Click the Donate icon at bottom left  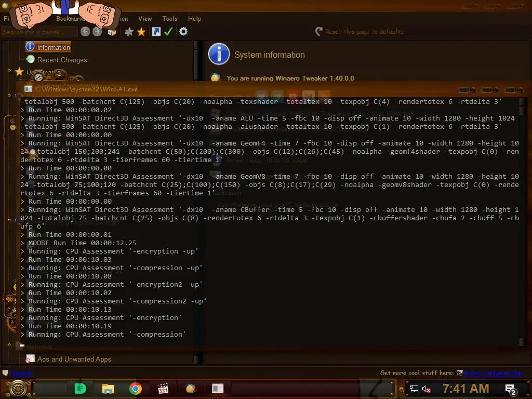[x=5, y=373]
